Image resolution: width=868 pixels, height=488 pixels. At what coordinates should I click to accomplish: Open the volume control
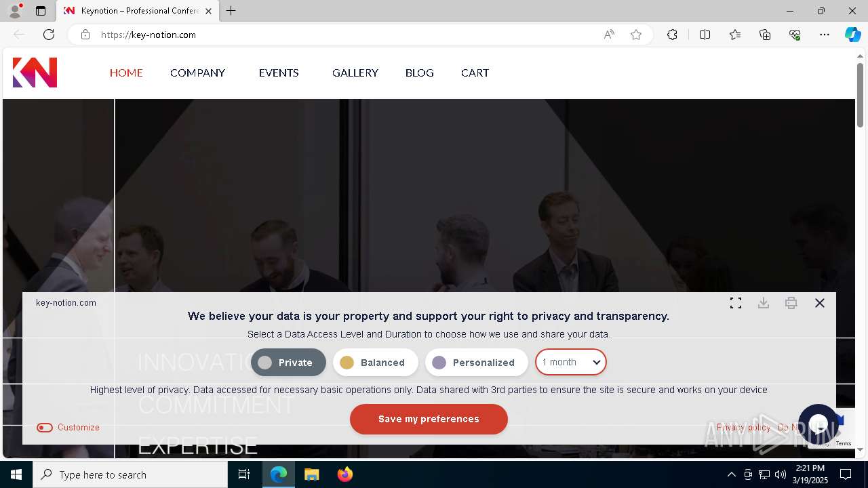[780, 474]
